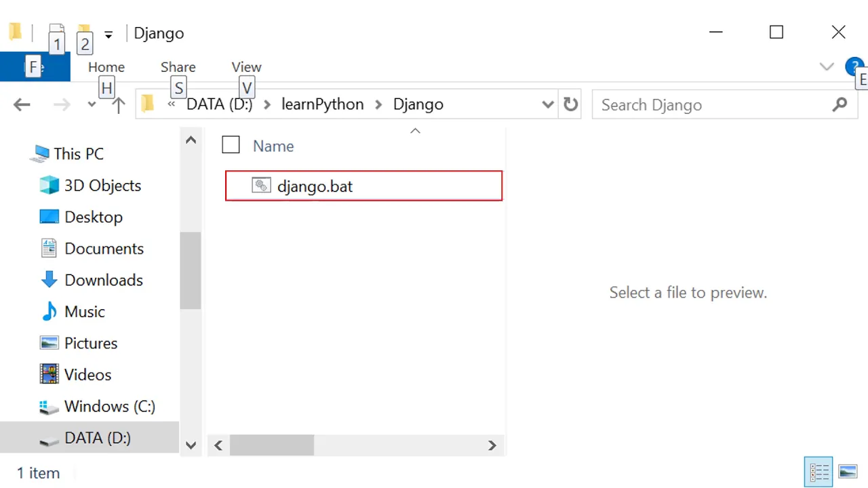This screenshot has height=488, width=868.
Task: Select This PC in navigation tree
Action: click(79, 154)
